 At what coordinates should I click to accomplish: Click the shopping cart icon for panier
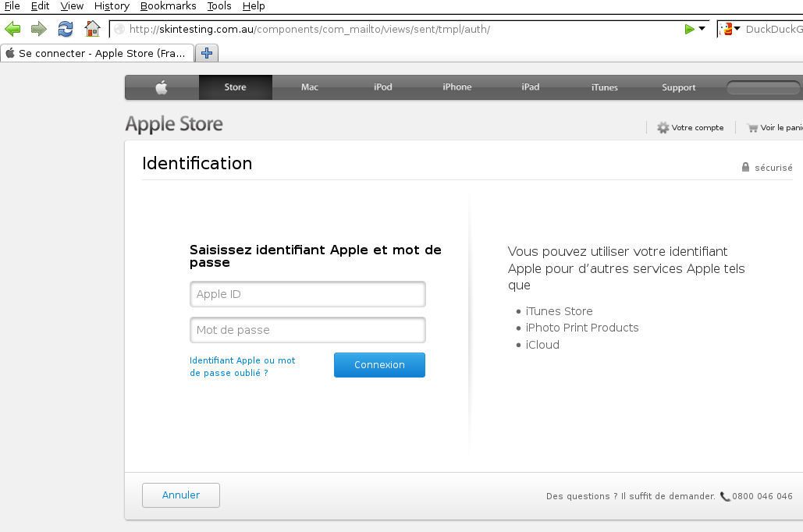pyautogui.click(x=752, y=127)
